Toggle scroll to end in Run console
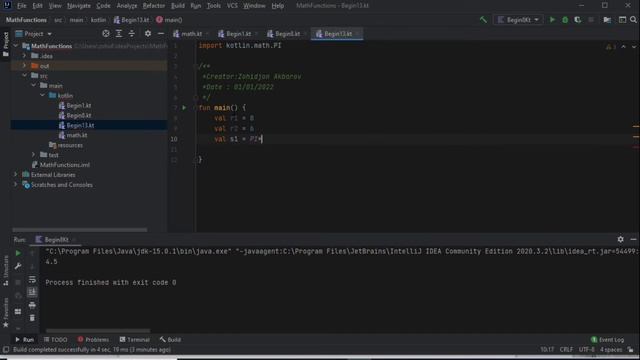The width and height of the screenshot is (640, 360). point(32,292)
